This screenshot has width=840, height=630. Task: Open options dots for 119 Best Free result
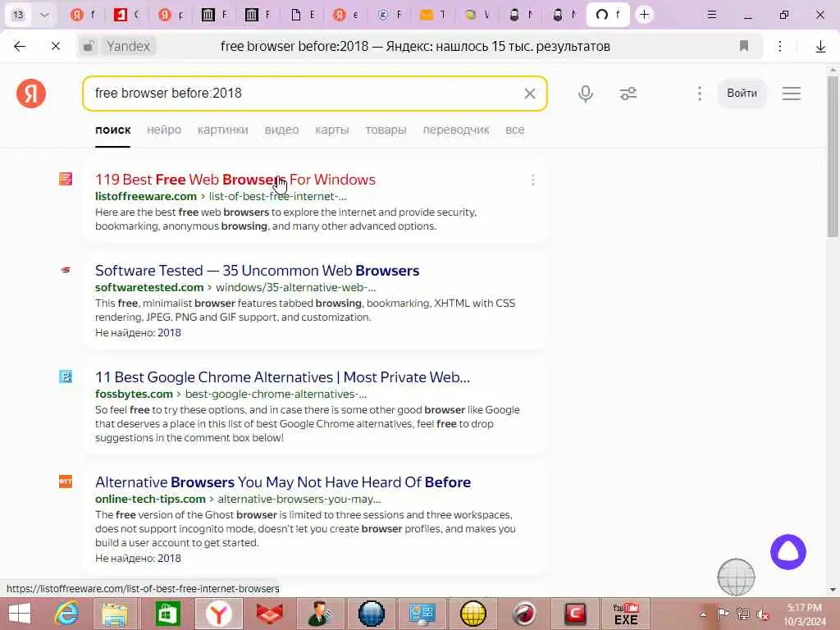pos(532,180)
